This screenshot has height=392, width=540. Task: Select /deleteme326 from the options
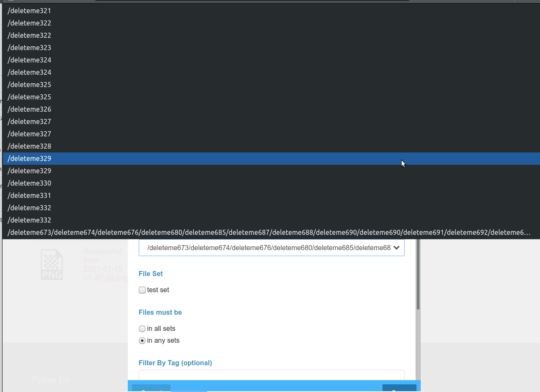point(29,109)
